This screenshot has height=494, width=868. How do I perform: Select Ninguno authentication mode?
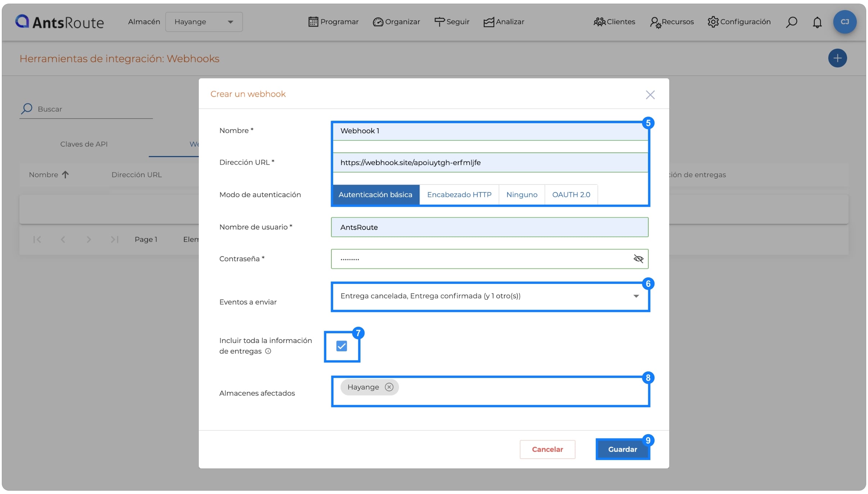tap(522, 195)
